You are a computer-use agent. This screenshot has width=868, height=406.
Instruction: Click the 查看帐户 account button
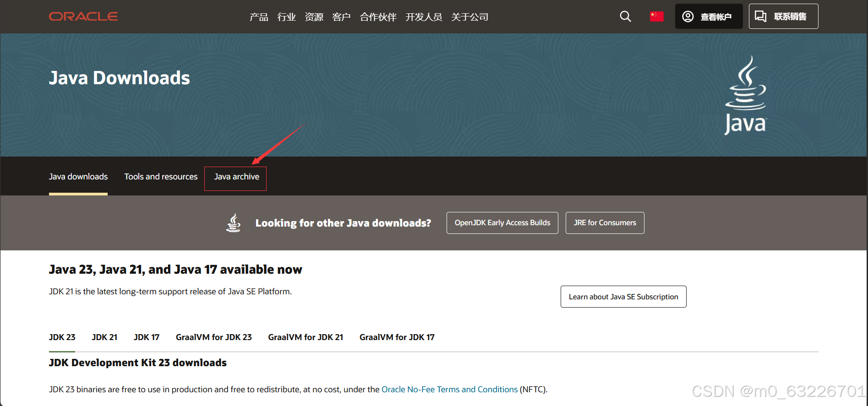[709, 16]
